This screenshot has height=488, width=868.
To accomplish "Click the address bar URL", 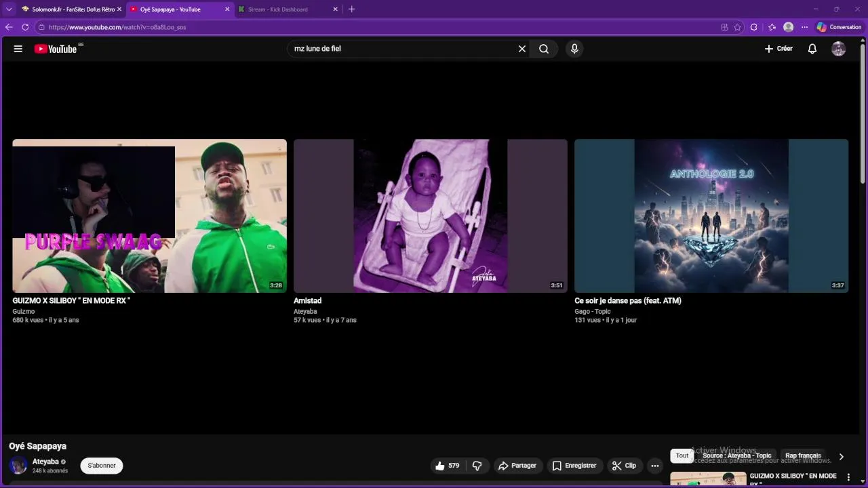I will [x=117, y=27].
